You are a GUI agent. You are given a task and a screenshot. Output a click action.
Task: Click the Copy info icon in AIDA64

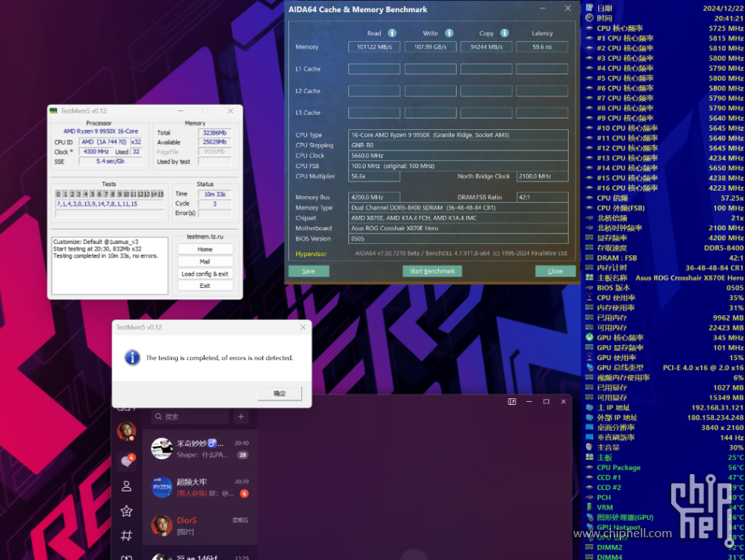505,33
